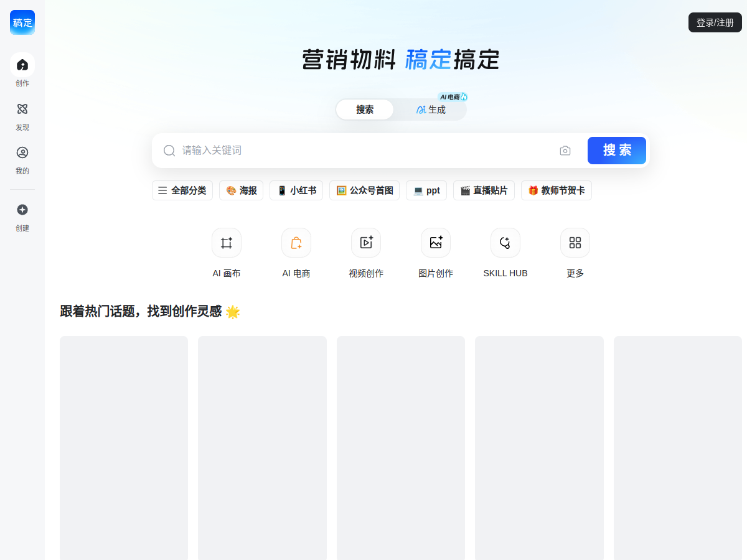Open the 更多 grid icon
This screenshot has height=560, width=747.
575,243
